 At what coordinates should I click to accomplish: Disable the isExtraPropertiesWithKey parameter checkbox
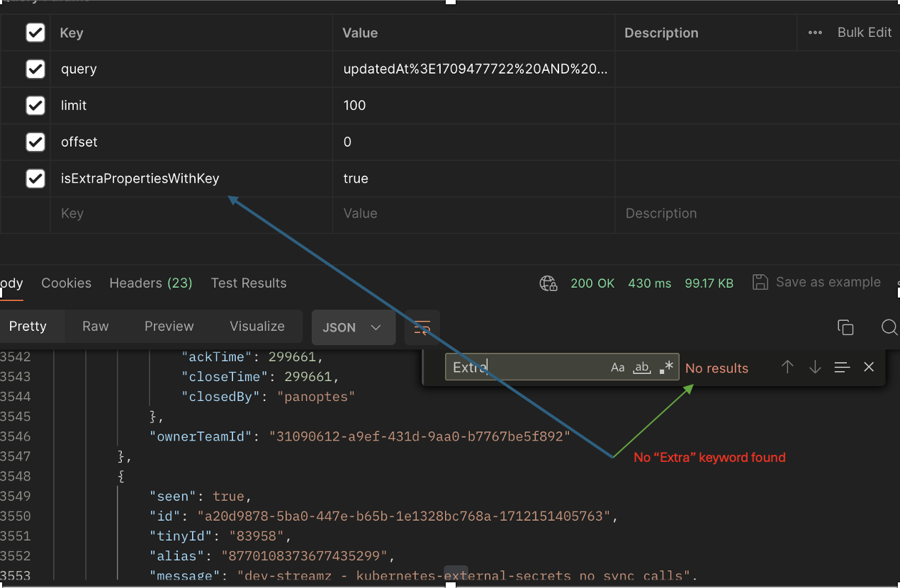(35, 179)
